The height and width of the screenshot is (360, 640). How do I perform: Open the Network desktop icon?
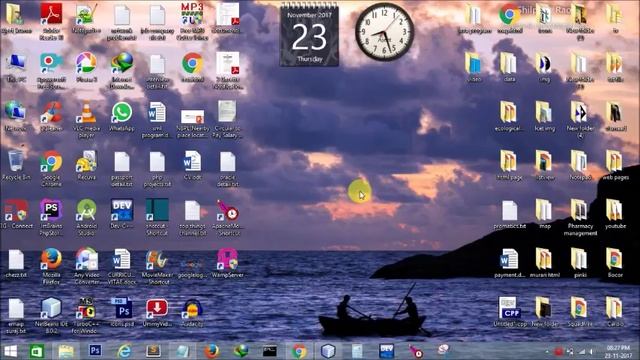(16, 116)
